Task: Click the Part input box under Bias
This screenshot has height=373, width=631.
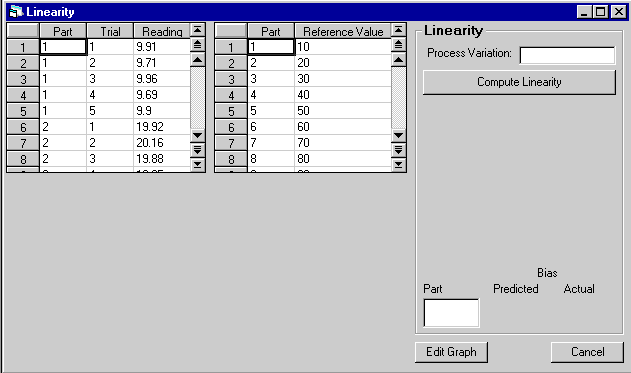Action: point(452,313)
